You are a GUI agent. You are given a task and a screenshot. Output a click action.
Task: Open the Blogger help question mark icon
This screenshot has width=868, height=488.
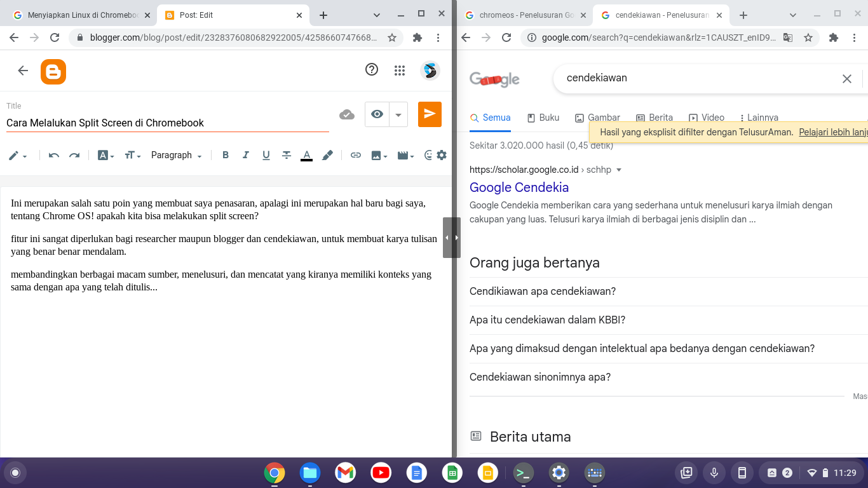(372, 70)
